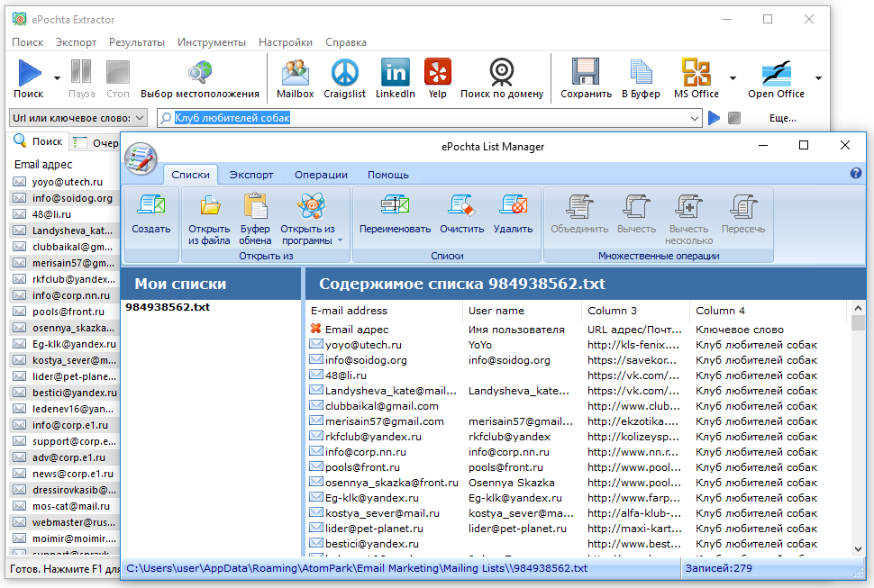The width and height of the screenshot is (874, 588).
Task: Open the Поиск menu in Extractor
Action: click(x=27, y=42)
